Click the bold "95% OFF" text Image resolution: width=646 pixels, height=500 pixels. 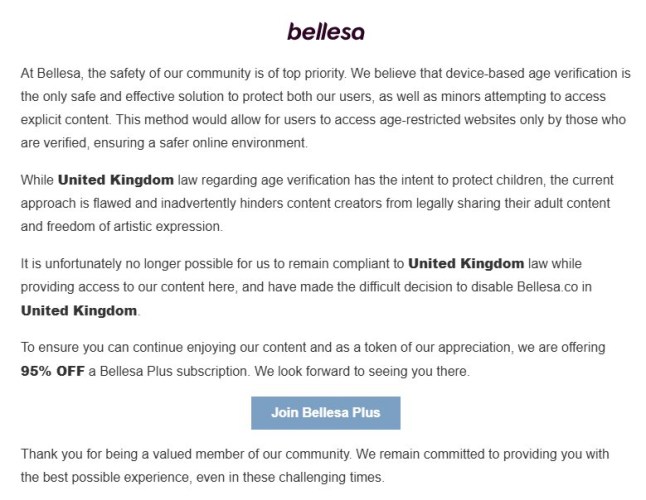click(x=53, y=371)
